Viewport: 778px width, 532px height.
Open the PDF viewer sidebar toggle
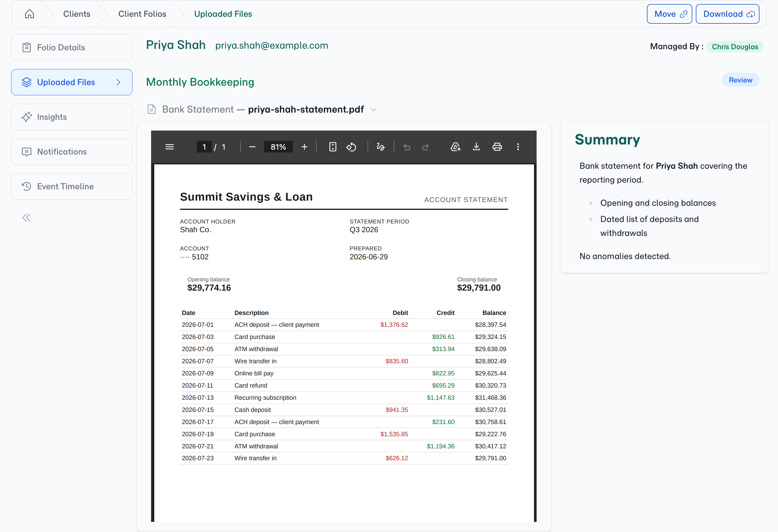[x=169, y=147]
